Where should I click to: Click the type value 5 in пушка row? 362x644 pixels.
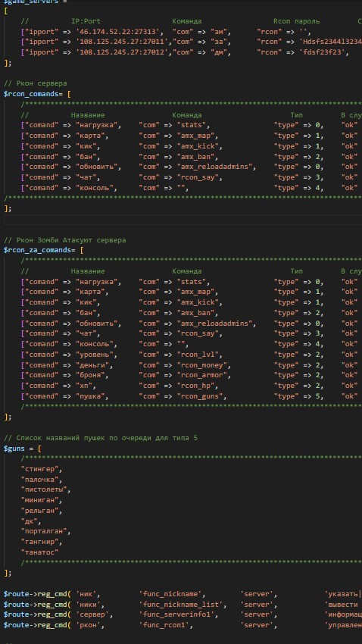click(317, 396)
